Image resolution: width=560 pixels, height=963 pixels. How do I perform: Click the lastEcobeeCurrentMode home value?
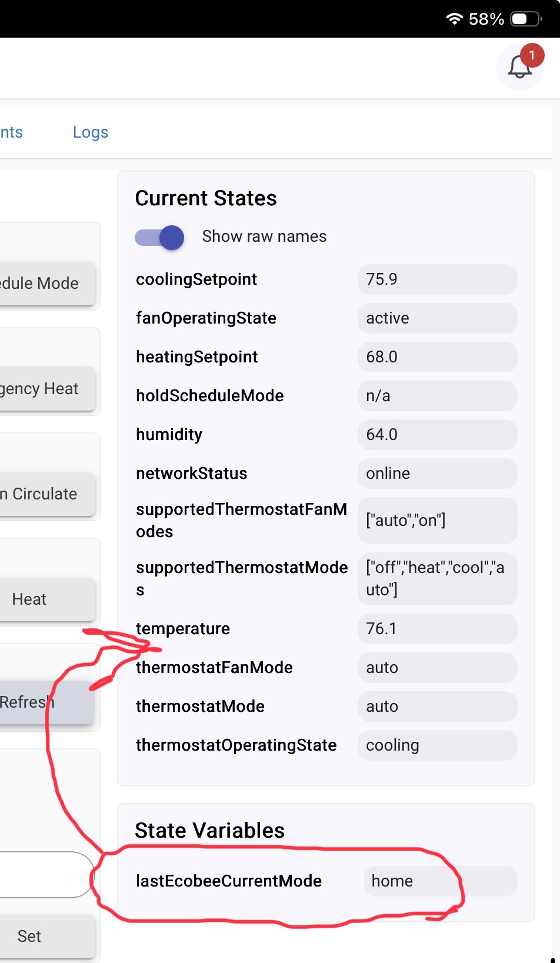coord(439,881)
